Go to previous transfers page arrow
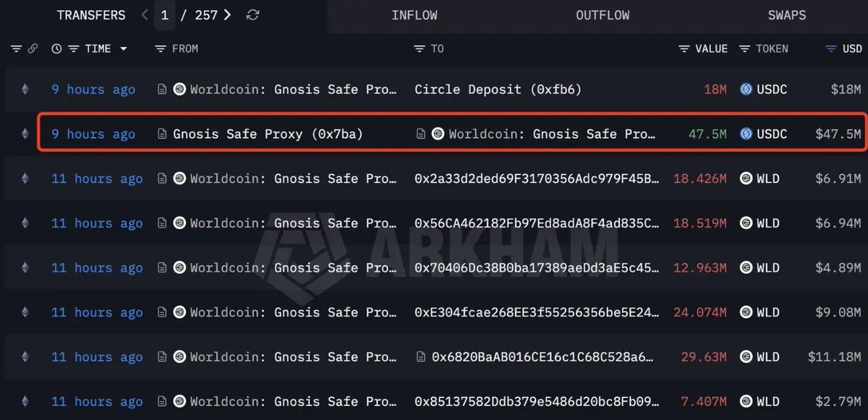Image resolution: width=868 pixels, height=420 pixels. [x=145, y=15]
